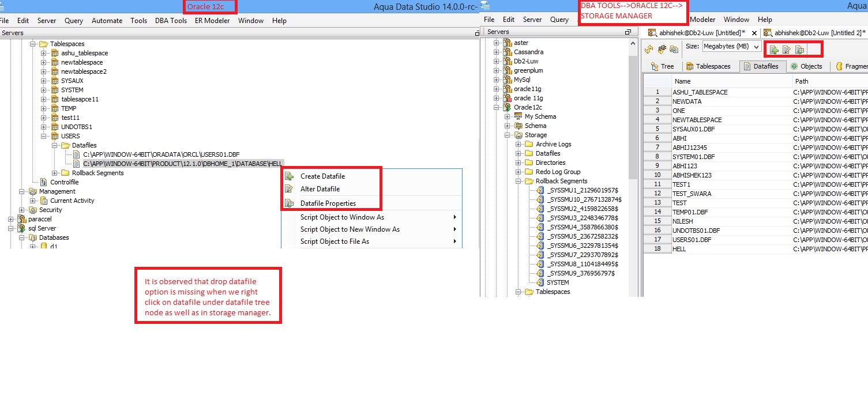Viewport: 868px width, 404px height.
Task: Click the USERS01.DBF datafile document icon
Action: (77, 154)
